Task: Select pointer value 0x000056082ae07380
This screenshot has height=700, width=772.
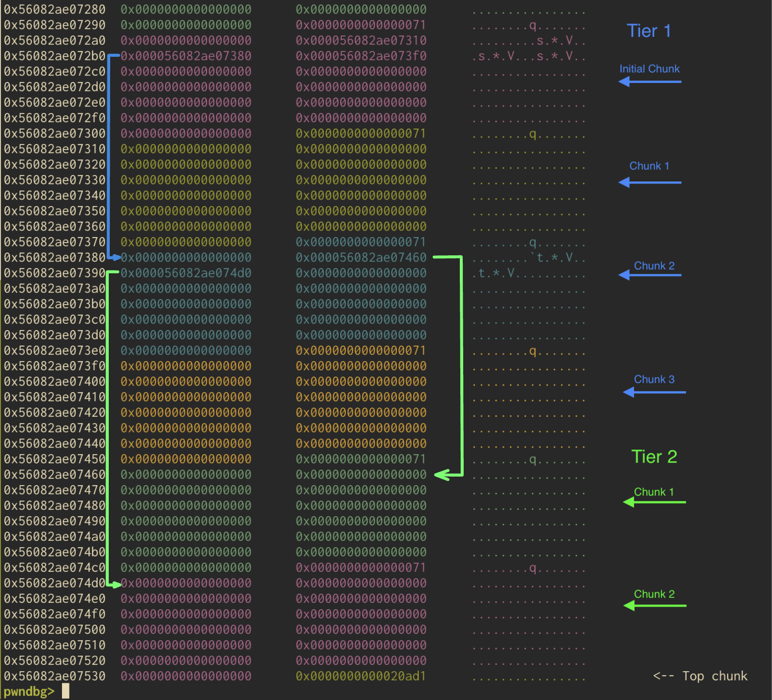Action: (186, 56)
